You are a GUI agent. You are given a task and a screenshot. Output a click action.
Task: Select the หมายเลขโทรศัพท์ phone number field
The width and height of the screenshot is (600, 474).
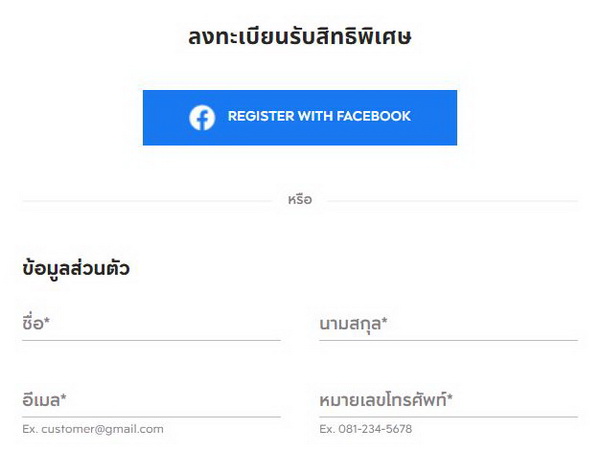pyautogui.click(x=448, y=401)
